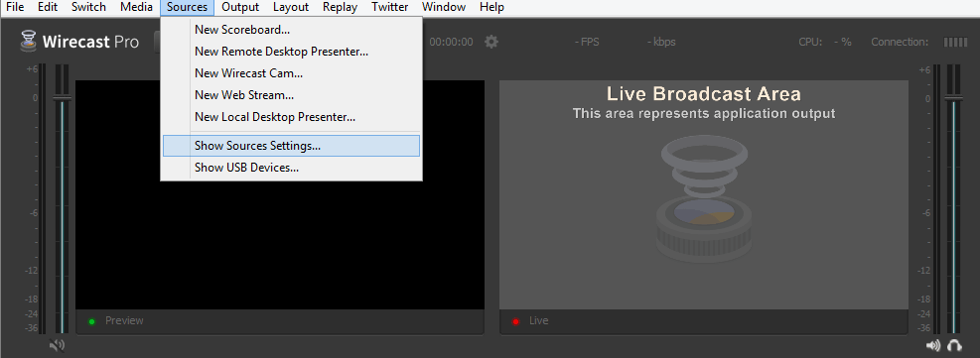Screen dimensions: 980x358
Task: Open the Output menu
Action: point(240,8)
